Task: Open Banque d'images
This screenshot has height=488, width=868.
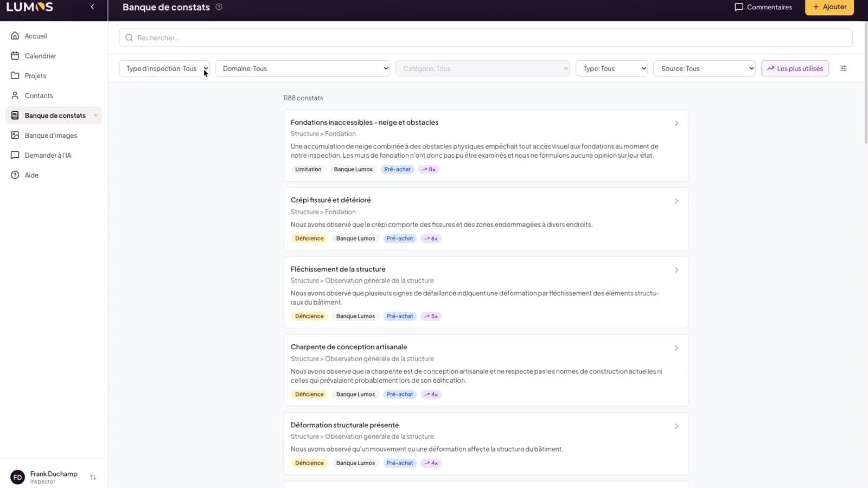Action: coord(54,135)
